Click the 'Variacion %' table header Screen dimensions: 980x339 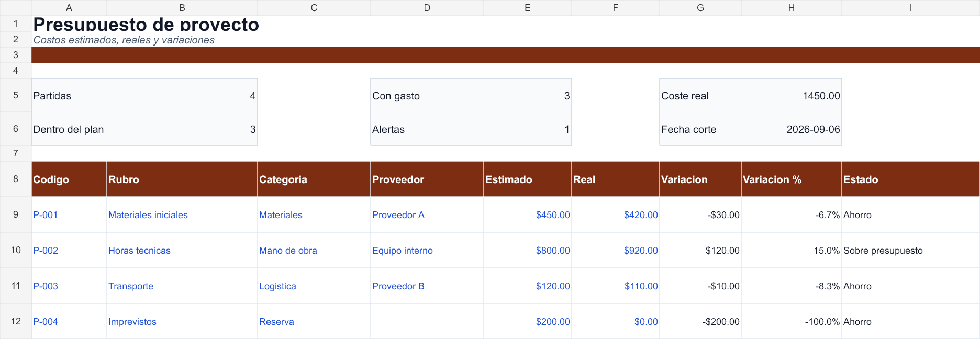point(792,179)
